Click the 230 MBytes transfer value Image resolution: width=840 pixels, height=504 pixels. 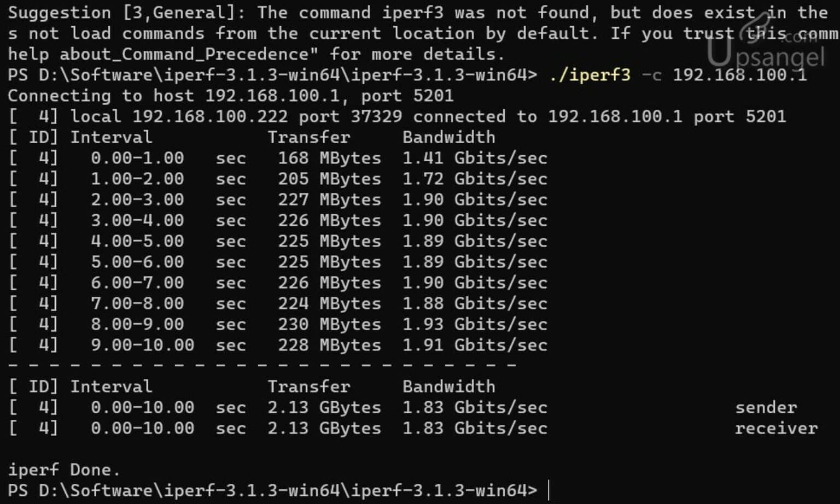tap(329, 324)
